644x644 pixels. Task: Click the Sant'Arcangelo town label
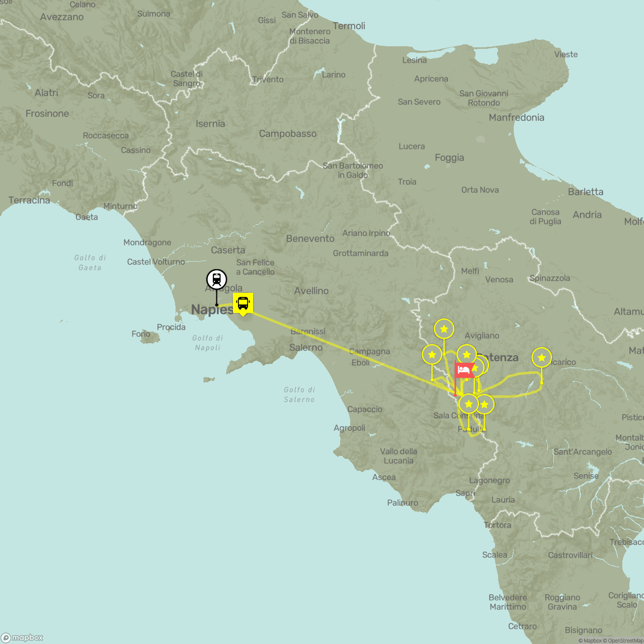coord(583,452)
